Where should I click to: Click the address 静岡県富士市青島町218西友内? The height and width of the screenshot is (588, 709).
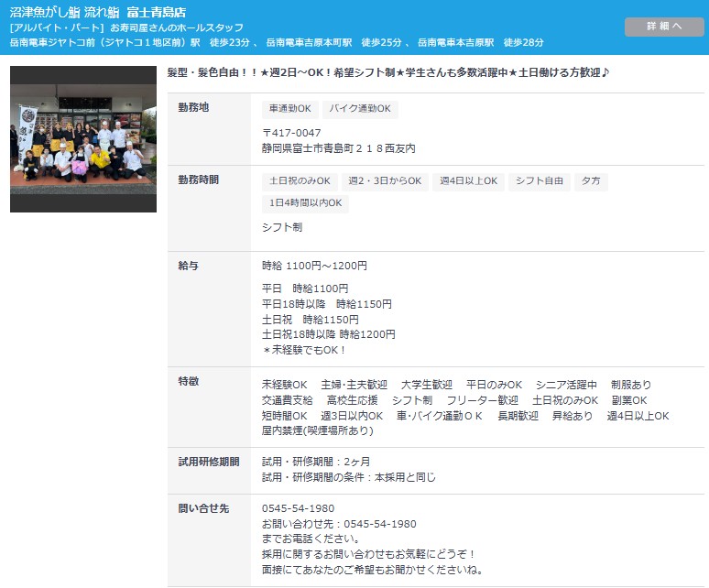point(338,147)
